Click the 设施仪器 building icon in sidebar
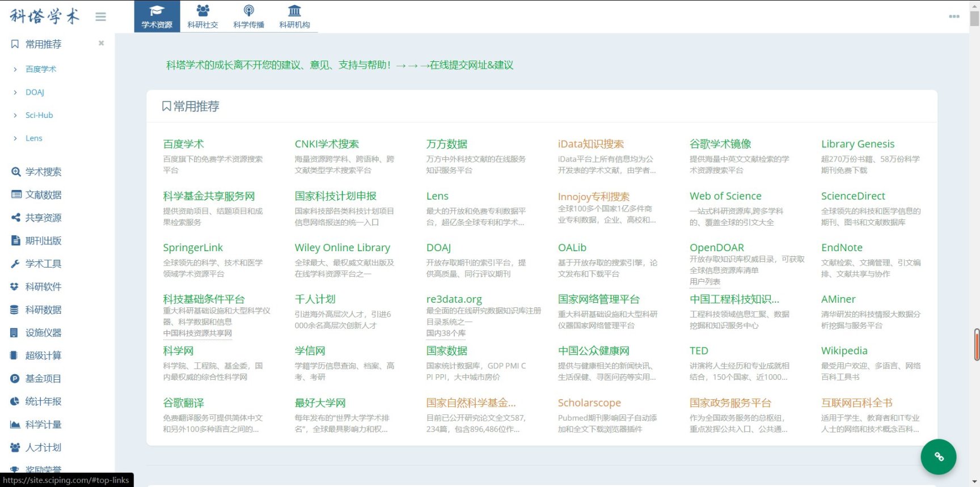 (15, 333)
